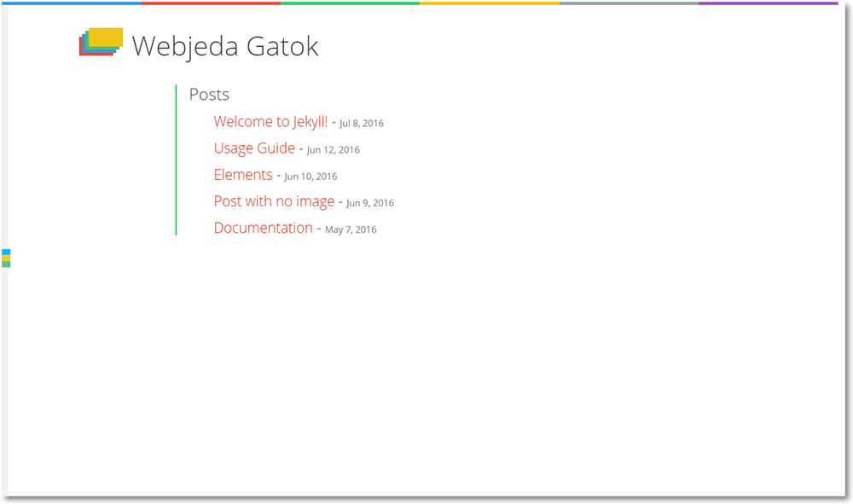
Task: Open the Documentation post
Action: pos(263,228)
